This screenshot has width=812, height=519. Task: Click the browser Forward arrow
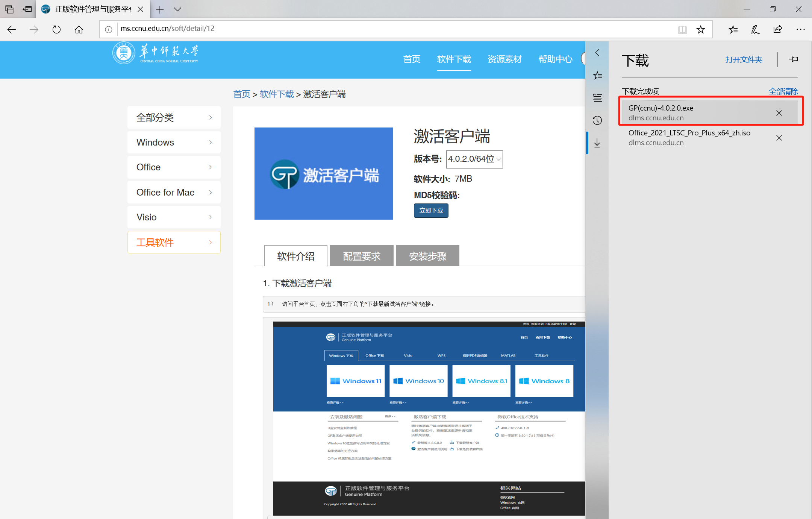[34, 29]
